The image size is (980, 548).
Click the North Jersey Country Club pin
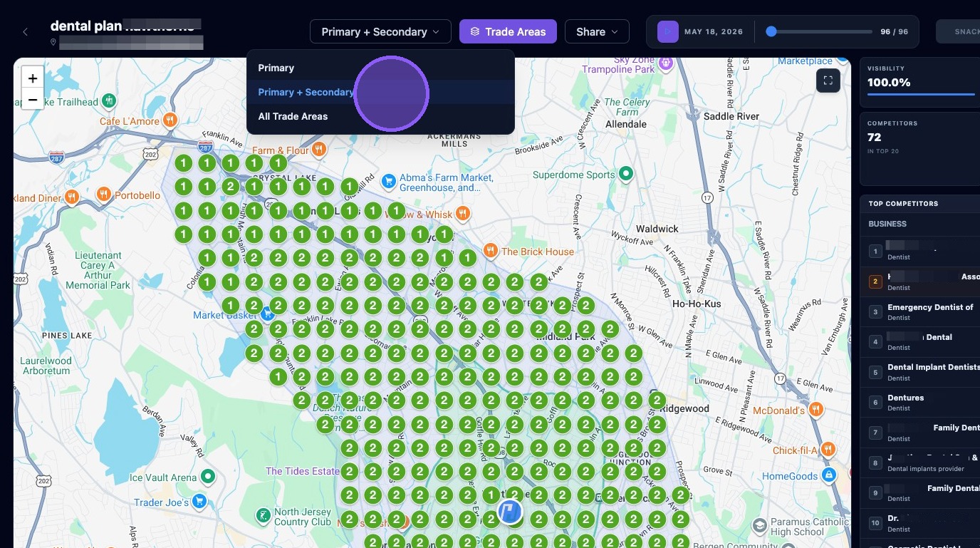coord(264,515)
